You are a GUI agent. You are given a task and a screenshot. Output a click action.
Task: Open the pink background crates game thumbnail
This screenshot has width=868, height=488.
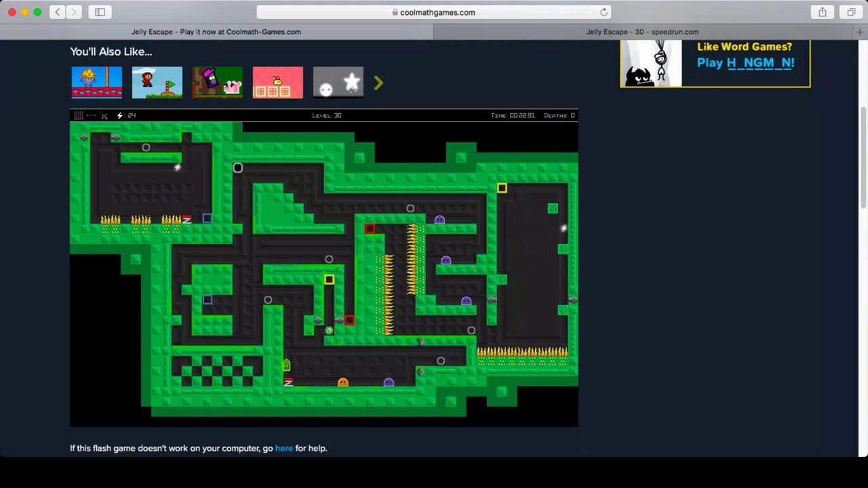(x=278, y=82)
